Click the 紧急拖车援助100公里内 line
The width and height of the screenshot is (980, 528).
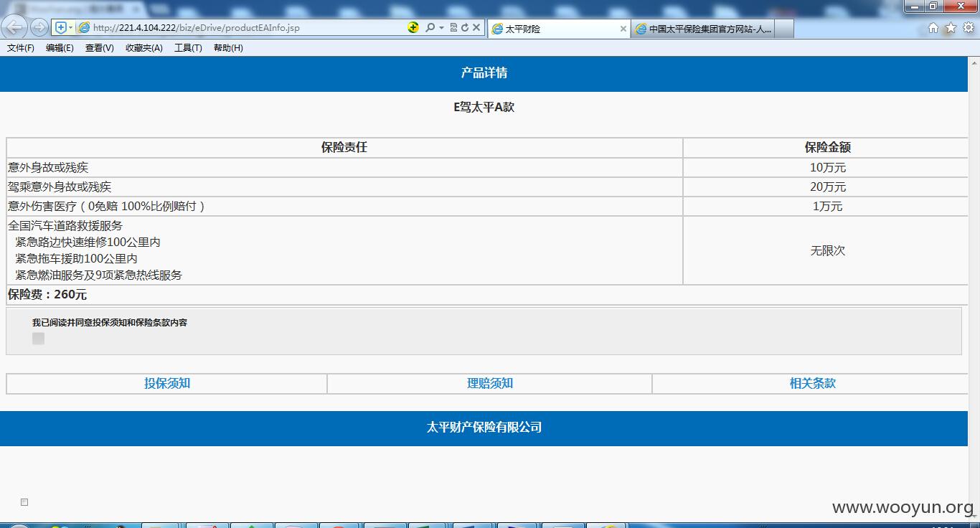pyautogui.click(x=76, y=259)
